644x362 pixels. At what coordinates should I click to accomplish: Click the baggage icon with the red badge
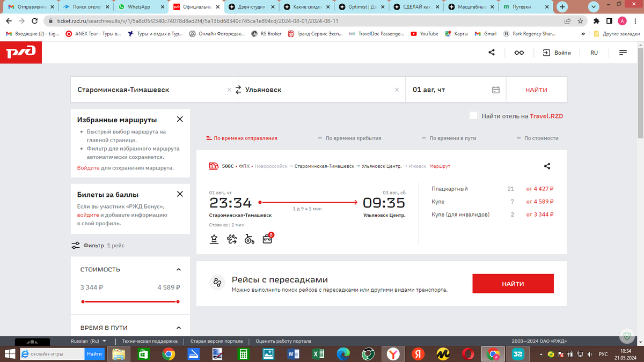(267, 239)
